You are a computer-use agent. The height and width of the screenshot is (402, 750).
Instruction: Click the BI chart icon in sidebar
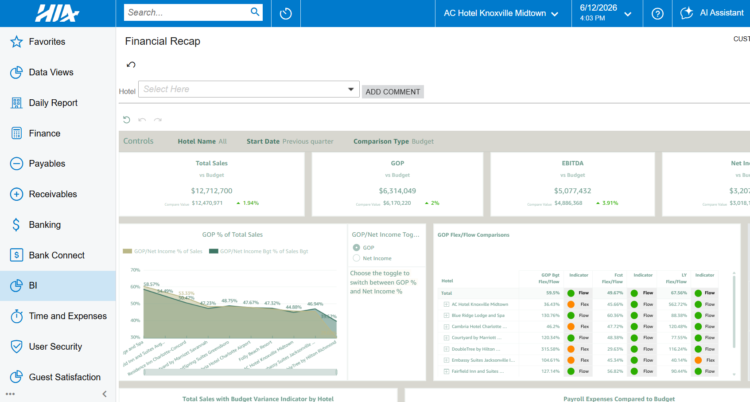[16, 286]
